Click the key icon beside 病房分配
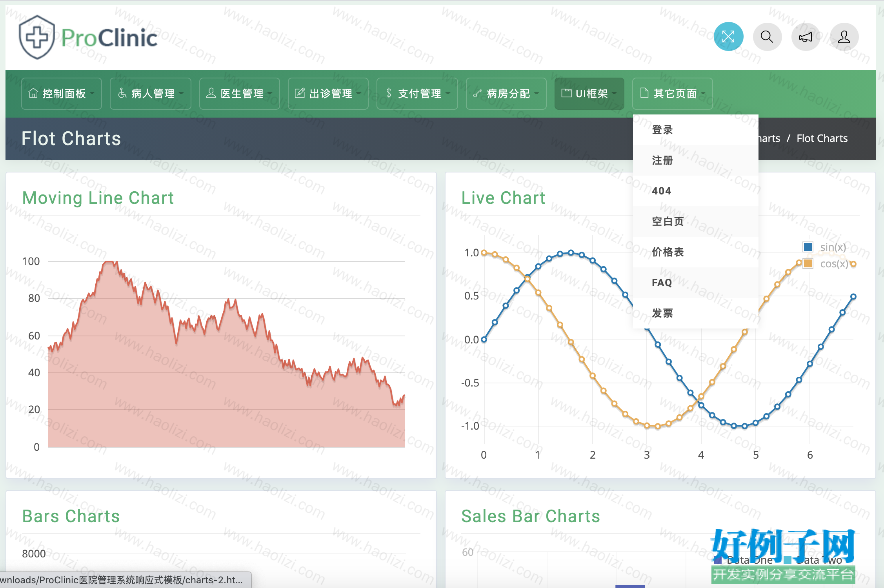 tap(477, 93)
